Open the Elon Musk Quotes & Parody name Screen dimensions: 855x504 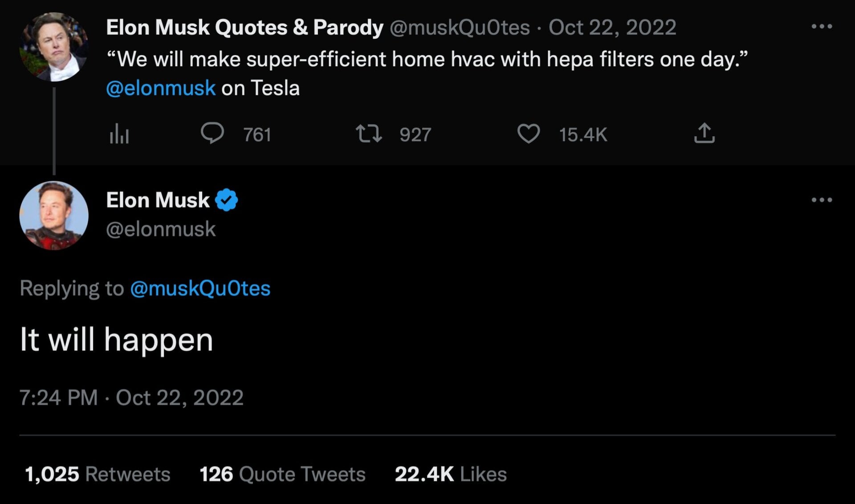tap(244, 28)
